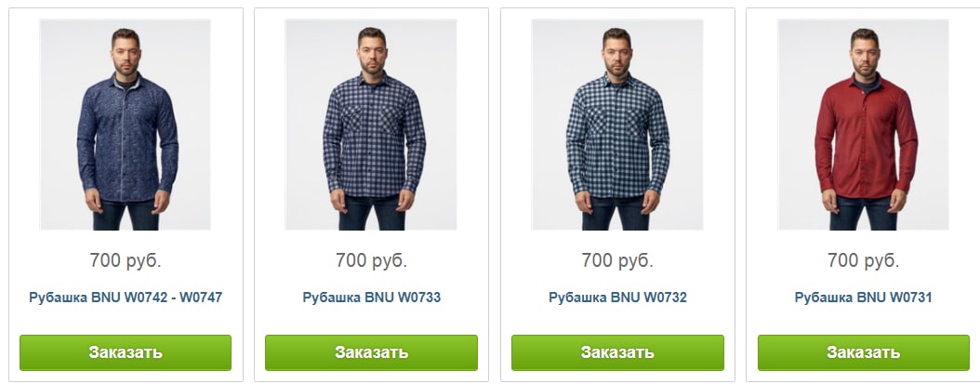Viewport: 980px width, 384px height.
Task: Click the model's face in the paisley shirt photo
Action: point(126,55)
